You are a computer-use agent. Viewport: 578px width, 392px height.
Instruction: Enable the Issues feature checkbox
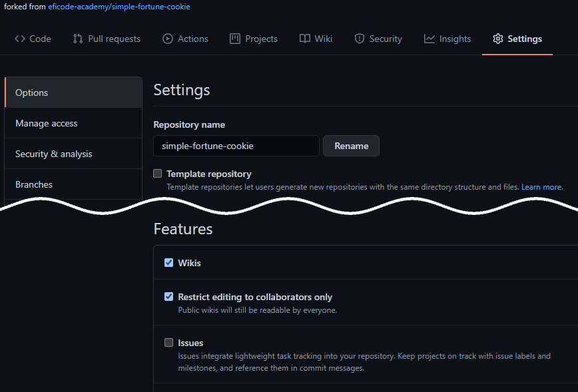tap(169, 343)
